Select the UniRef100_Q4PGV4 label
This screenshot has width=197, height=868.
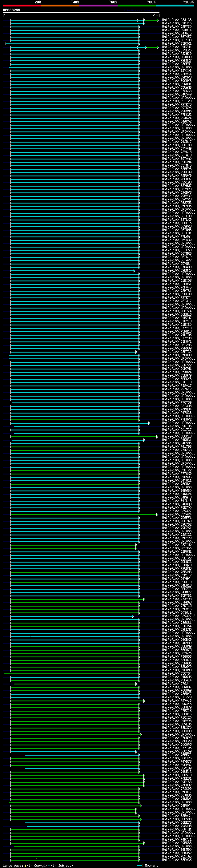pos(177,806)
